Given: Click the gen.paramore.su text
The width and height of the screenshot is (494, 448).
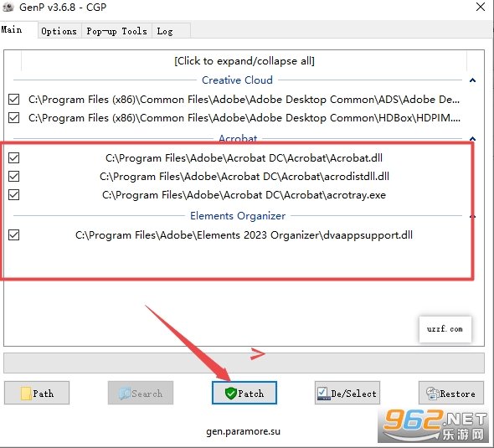Looking at the screenshot, I should pyautogui.click(x=243, y=431).
